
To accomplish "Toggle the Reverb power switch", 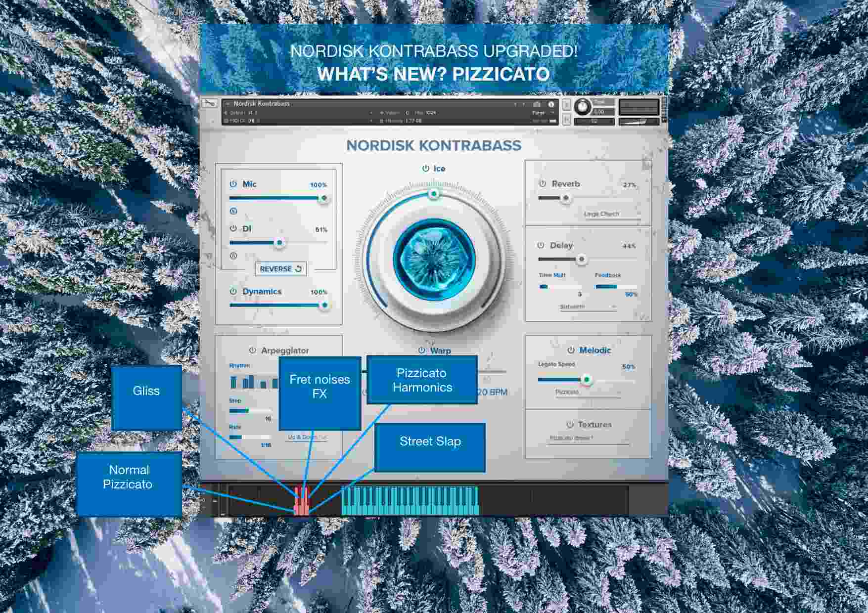I will (x=543, y=183).
